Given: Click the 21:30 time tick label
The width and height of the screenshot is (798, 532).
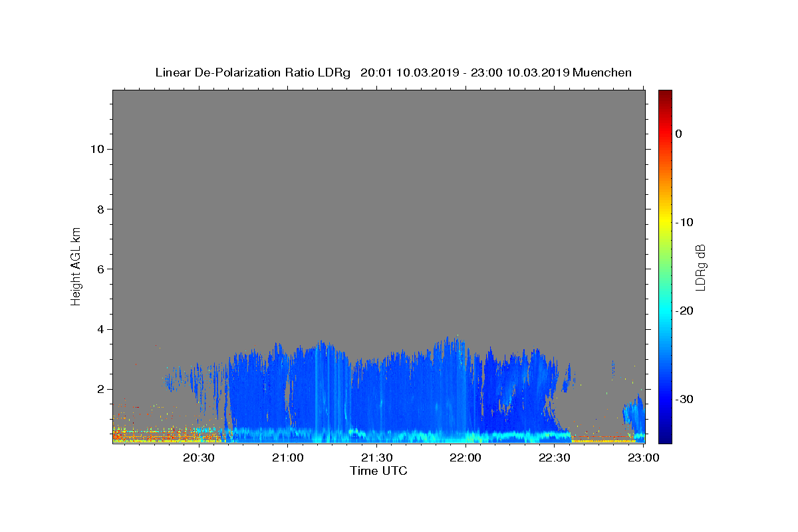Looking at the screenshot, I should click(x=376, y=458).
